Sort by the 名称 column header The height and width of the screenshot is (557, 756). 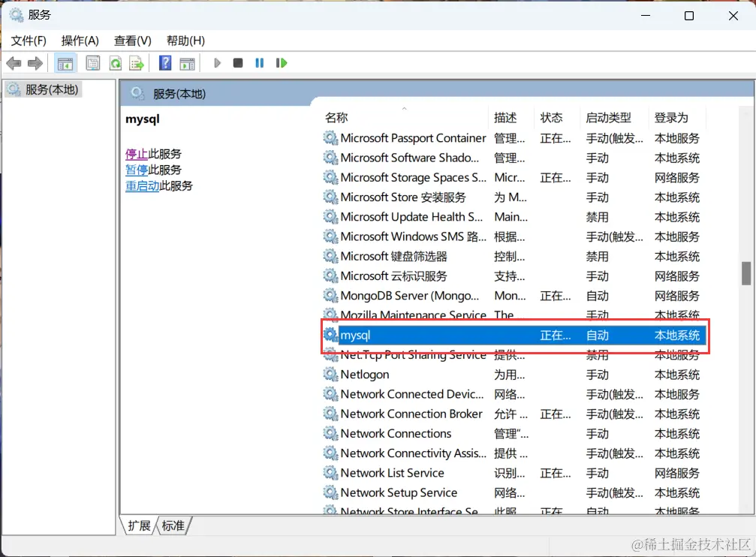404,118
